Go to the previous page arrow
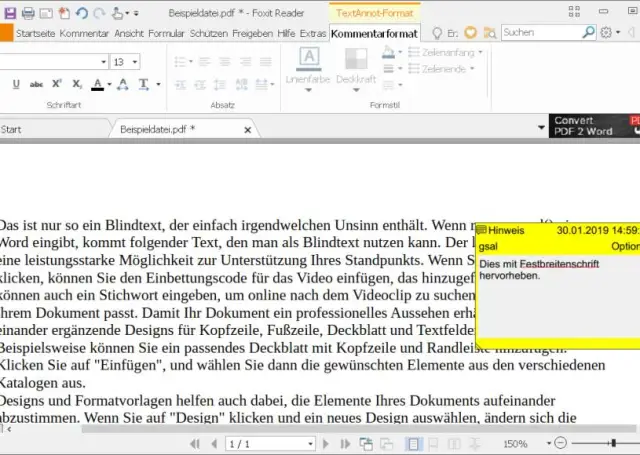Viewport: 640px width, 455px height. click(x=213, y=443)
